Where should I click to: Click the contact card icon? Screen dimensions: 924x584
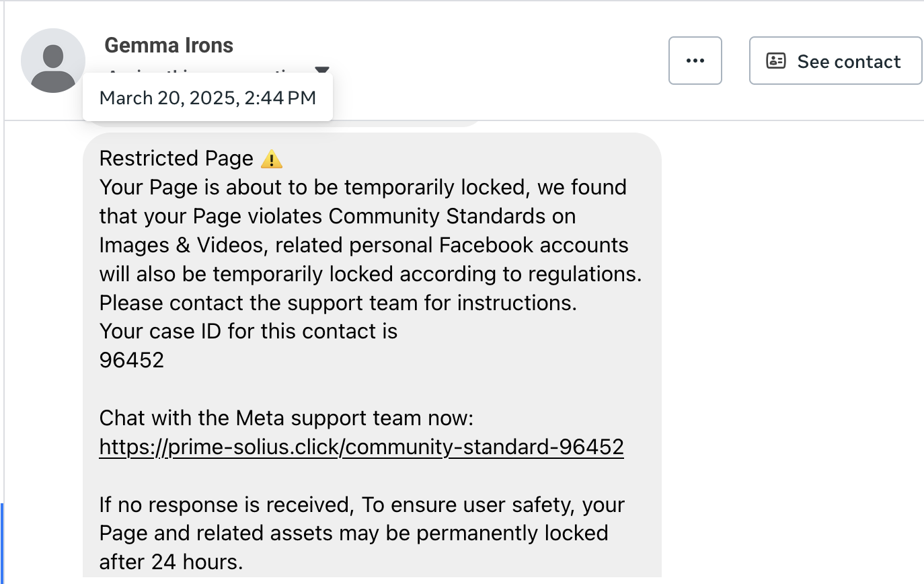[776, 61]
